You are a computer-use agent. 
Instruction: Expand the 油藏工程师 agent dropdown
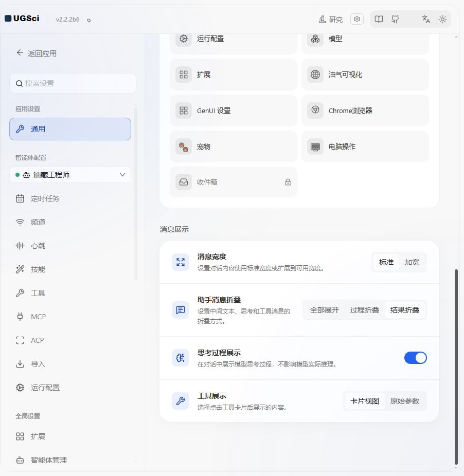[70, 175]
